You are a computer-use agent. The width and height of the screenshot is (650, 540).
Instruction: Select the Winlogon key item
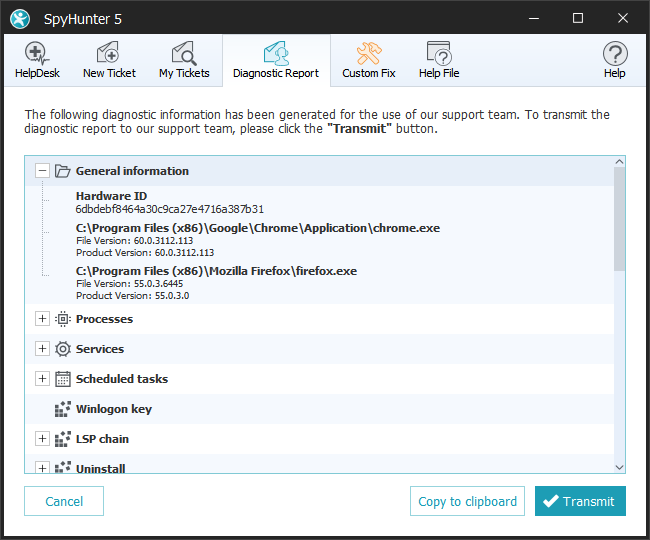(113, 409)
